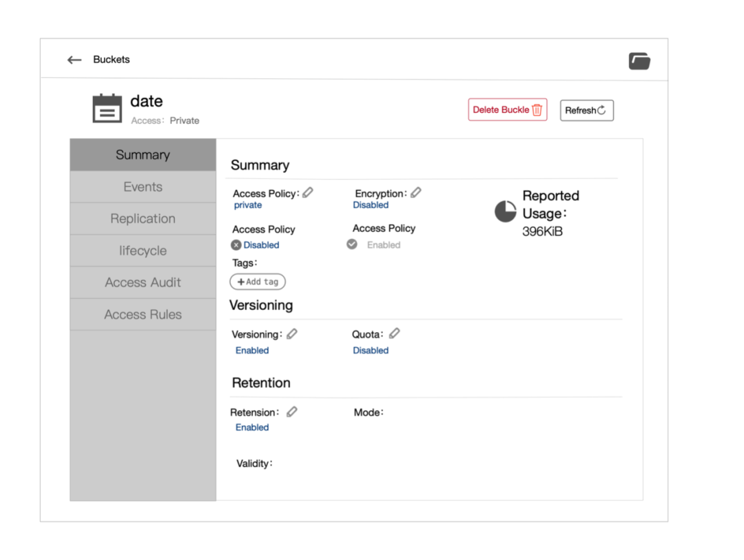Toggle the Disabled X status indicator
Screen dimensions: 744x560
236,245
